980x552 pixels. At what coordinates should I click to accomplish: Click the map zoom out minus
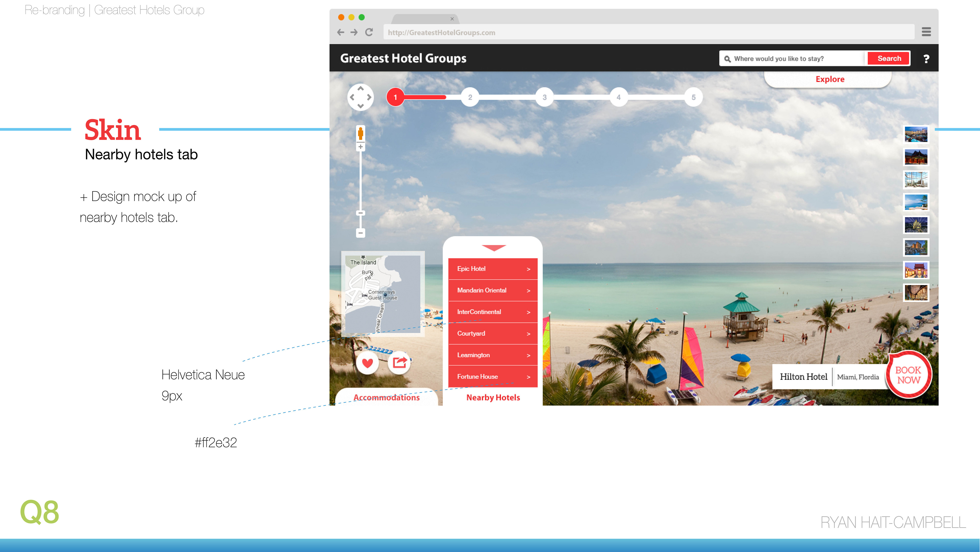(x=360, y=233)
